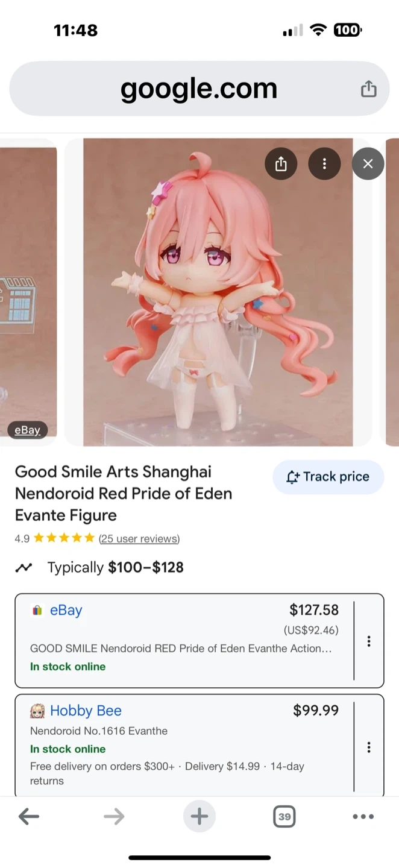
Task: Open the three-dot menu on product image
Action: tap(324, 163)
